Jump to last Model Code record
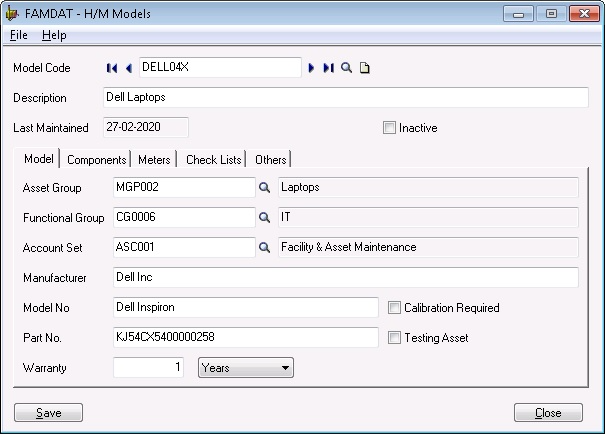This screenshot has height=434, width=605. (x=328, y=68)
